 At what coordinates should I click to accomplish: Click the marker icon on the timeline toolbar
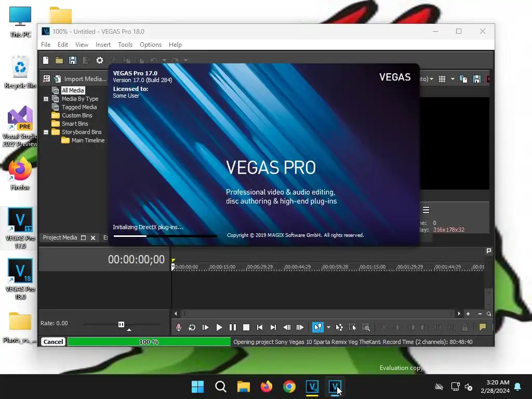[x=483, y=327]
